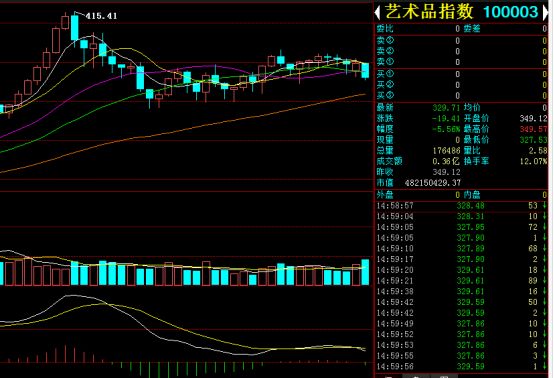Click the tallest cyan volume bar at far right
This screenshot has width=554, height=378.
click(x=365, y=272)
